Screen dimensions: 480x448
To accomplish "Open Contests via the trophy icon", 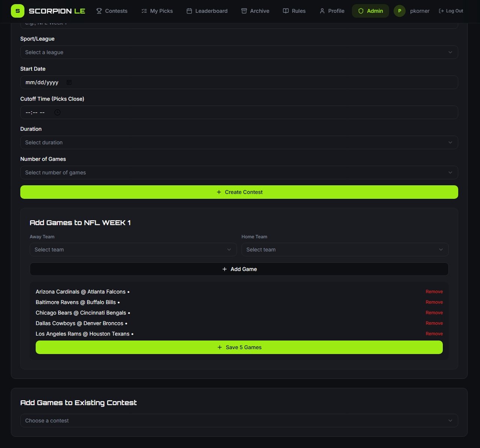I will coord(99,11).
